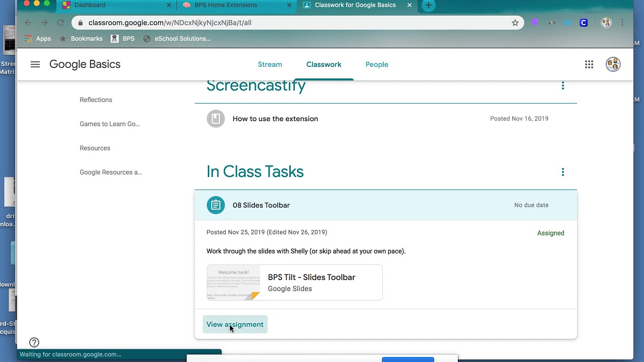This screenshot has width=644, height=362.
Task: Select the Classwork tab
Action: pos(324,64)
